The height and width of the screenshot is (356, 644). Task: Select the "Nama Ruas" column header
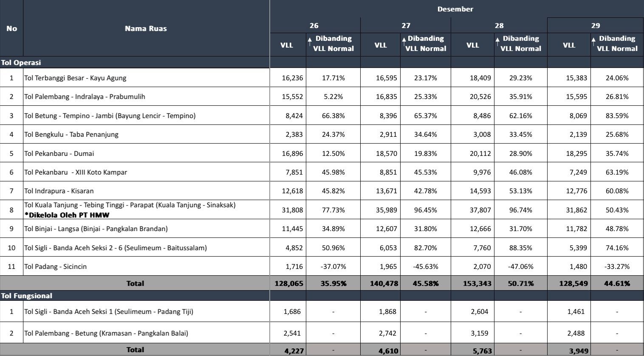pyautogui.click(x=146, y=28)
